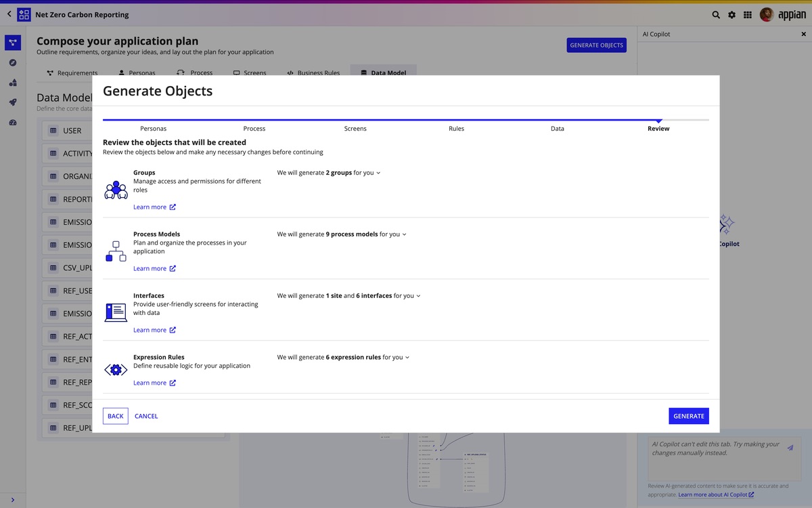Go to the Screens wizard step
This screenshot has height=508, width=812.
355,128
